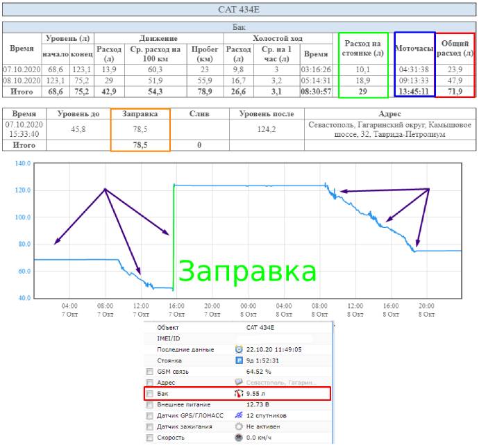Click the Бак section header
The width and height of the screenshot is (479, 448).
[239, 27]
